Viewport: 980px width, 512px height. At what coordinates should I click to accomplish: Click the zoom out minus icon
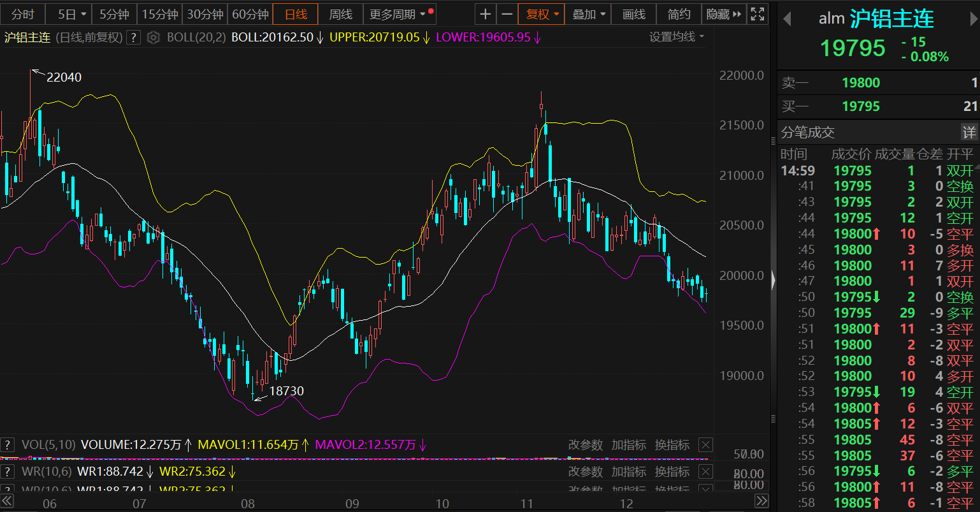click(507, 14)
